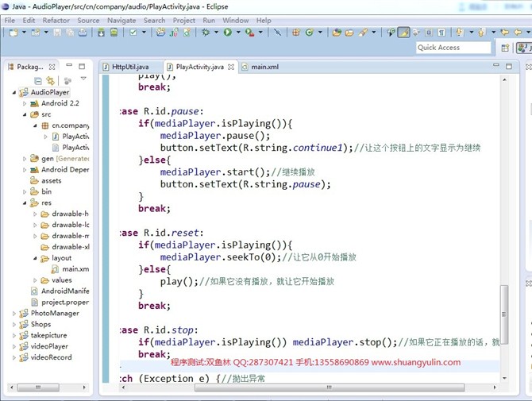
Task: Click the green bug Debug icon
Action: point(206,33)
